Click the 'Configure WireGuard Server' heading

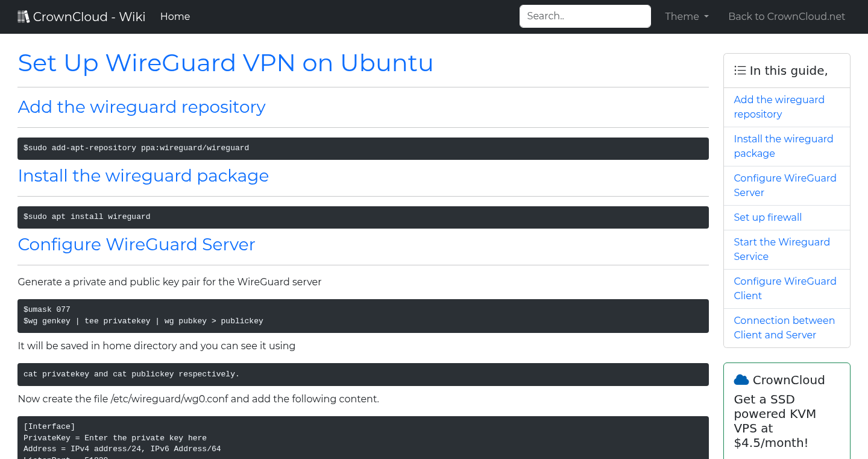pos(136,244)
